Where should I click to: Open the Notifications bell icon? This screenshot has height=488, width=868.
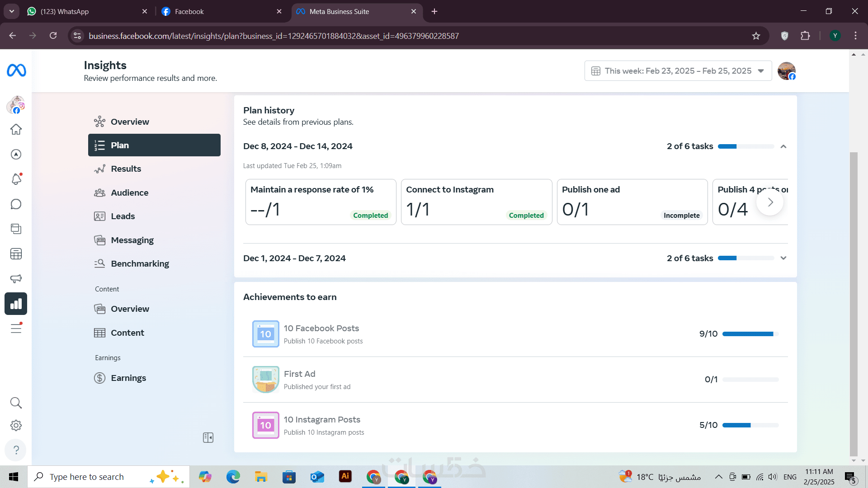16,179
